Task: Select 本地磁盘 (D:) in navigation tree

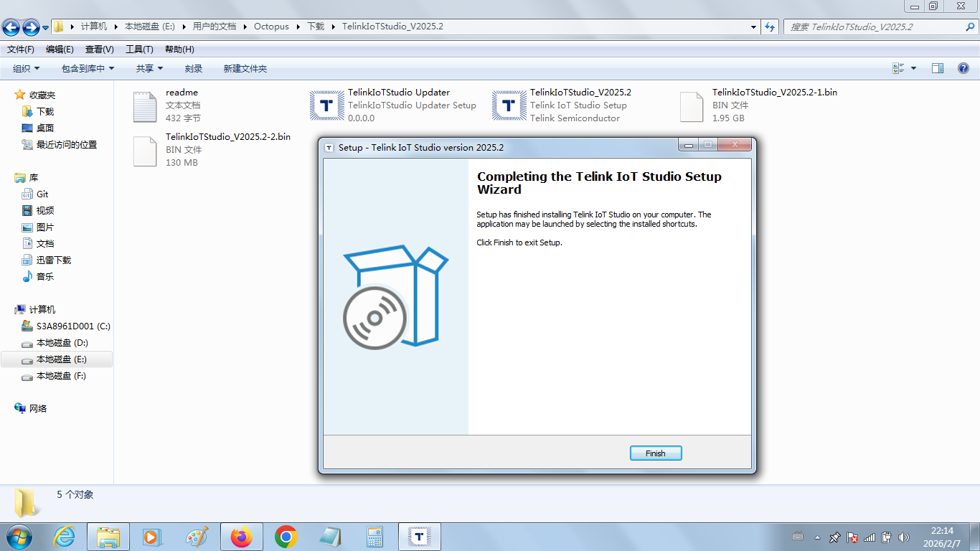Action: [x=62, y=343]
